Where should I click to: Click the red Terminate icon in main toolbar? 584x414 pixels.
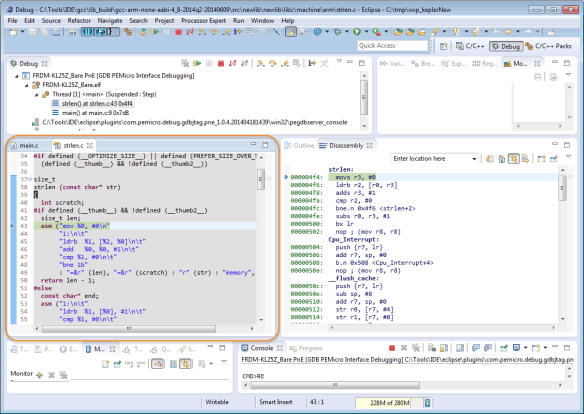[178, 32]
